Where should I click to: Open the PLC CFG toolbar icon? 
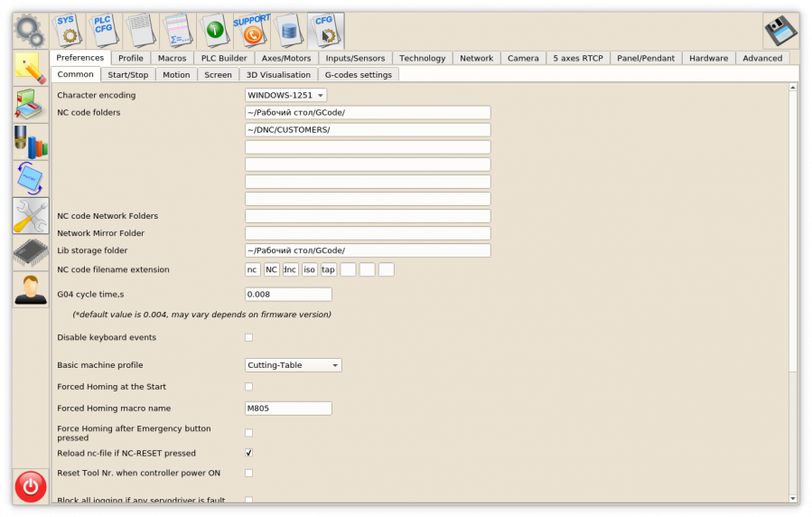coord(104,30)
